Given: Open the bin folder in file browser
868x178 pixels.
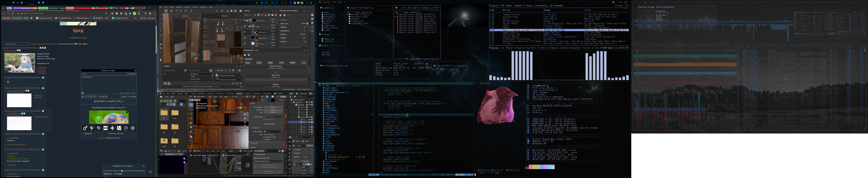Looking at the screenshot, I should (x=164, y=113).
